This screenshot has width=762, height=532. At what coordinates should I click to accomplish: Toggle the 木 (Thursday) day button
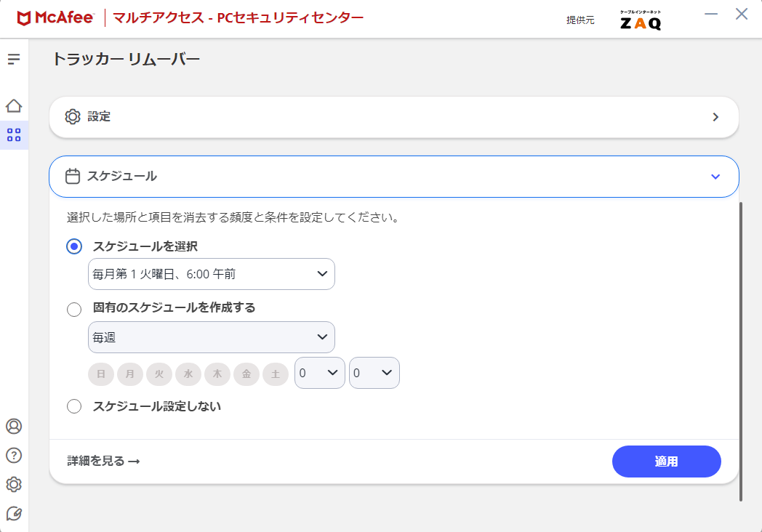click(x=217, y=374)
